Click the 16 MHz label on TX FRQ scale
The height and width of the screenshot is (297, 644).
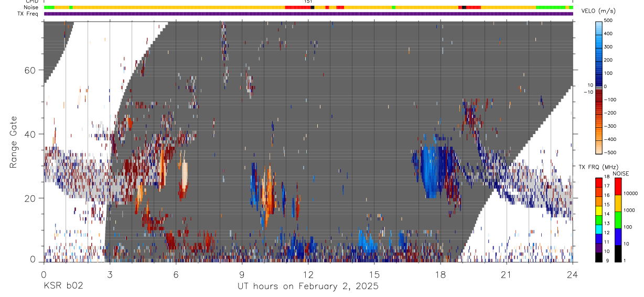(x=608, y=195)
